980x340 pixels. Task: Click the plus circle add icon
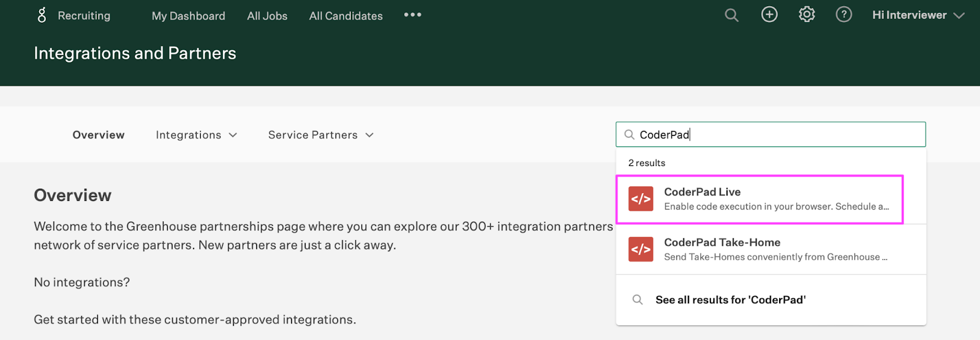pyautogui.click(x=769, y=15)
